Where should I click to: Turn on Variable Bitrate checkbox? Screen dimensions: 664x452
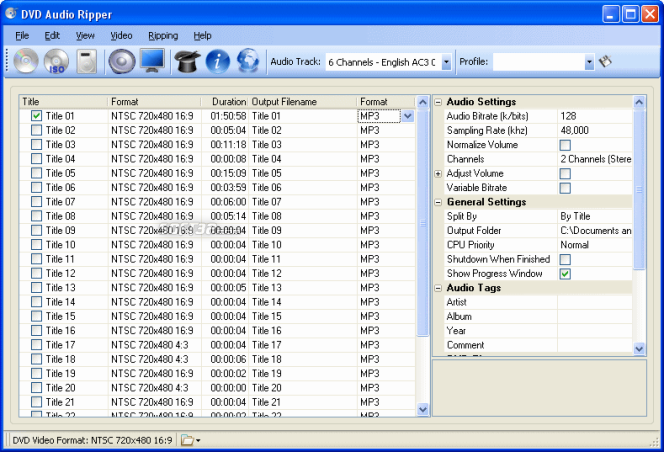[565, 188]
